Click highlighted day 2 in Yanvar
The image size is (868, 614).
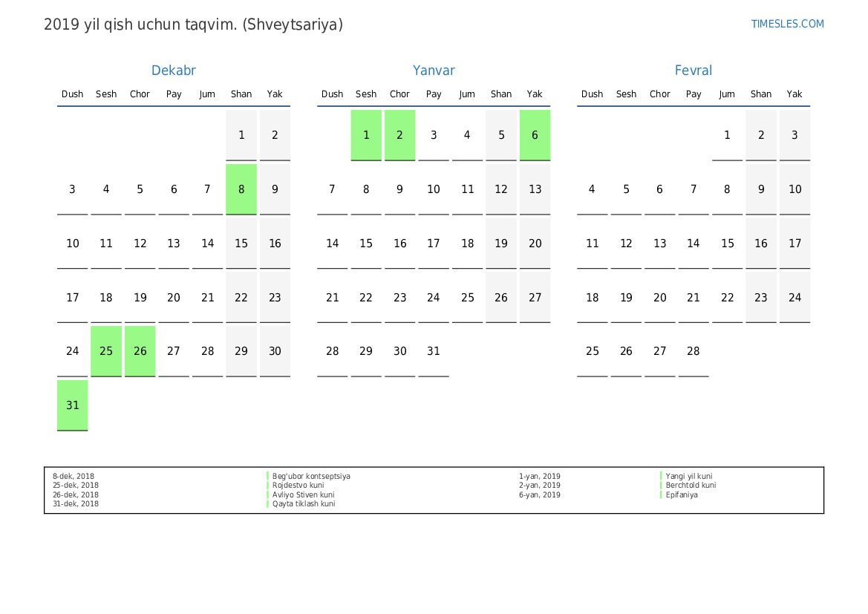point(399,135)
